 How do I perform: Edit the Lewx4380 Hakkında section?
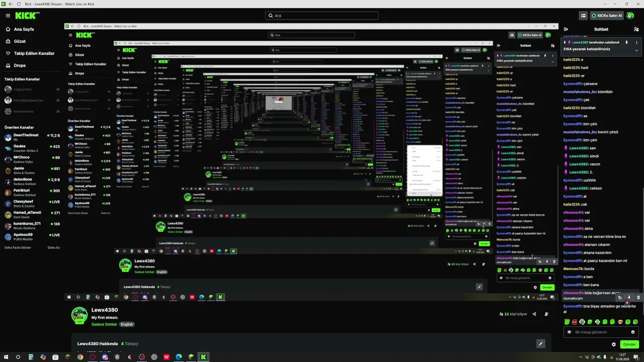pos(540,344)
